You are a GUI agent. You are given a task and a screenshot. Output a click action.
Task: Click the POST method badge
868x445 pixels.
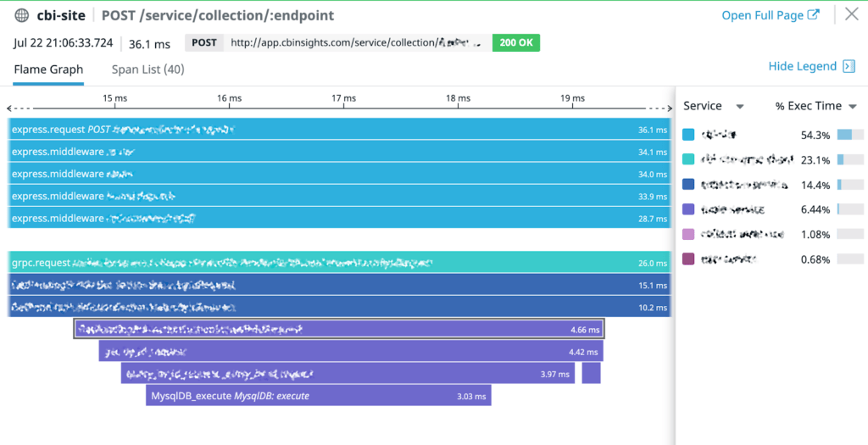[x=203, y=43]
